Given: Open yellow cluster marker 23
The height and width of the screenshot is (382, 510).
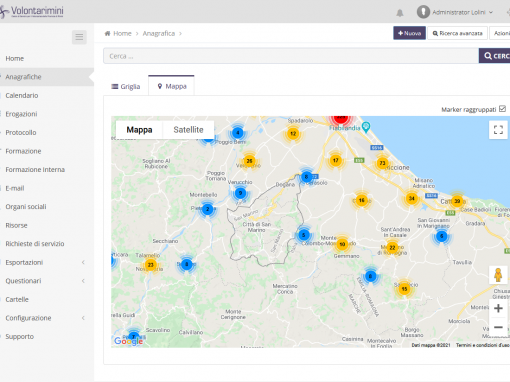Looking at the screenshot, I should pyautogui.click(x=151, y=265).
